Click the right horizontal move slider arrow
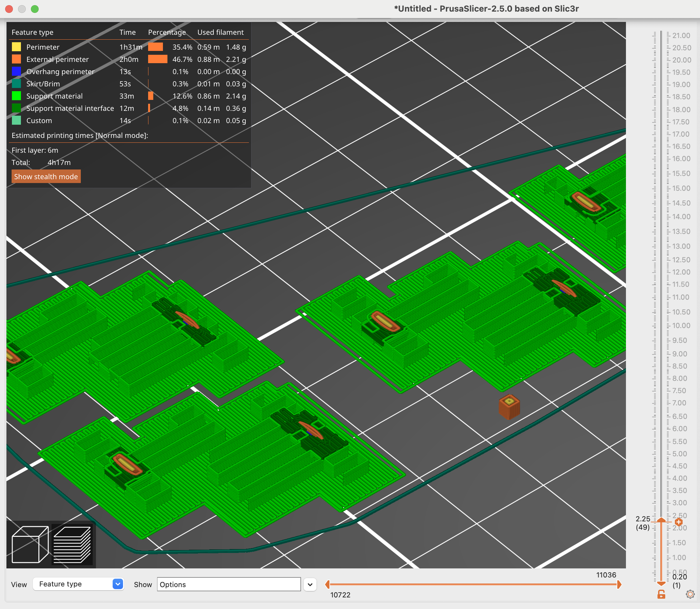Image resolution: width=700 pixels, height=609 pixels. pos(619,585)
